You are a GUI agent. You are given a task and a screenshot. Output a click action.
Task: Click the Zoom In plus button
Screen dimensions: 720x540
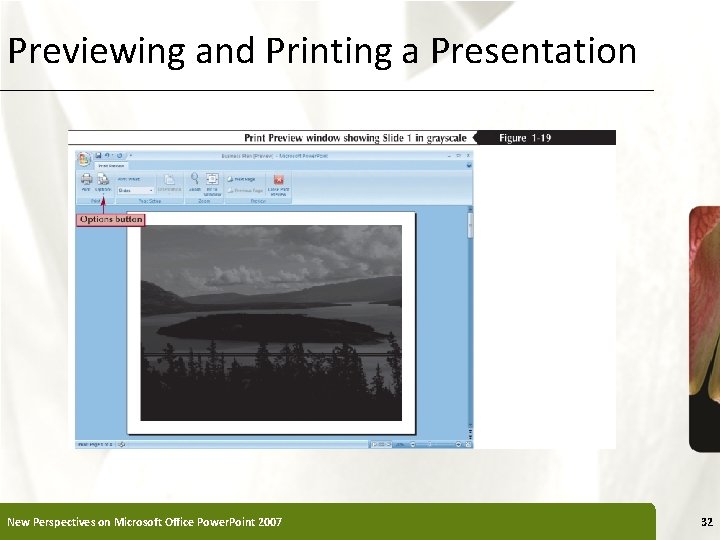click(458, 444)
